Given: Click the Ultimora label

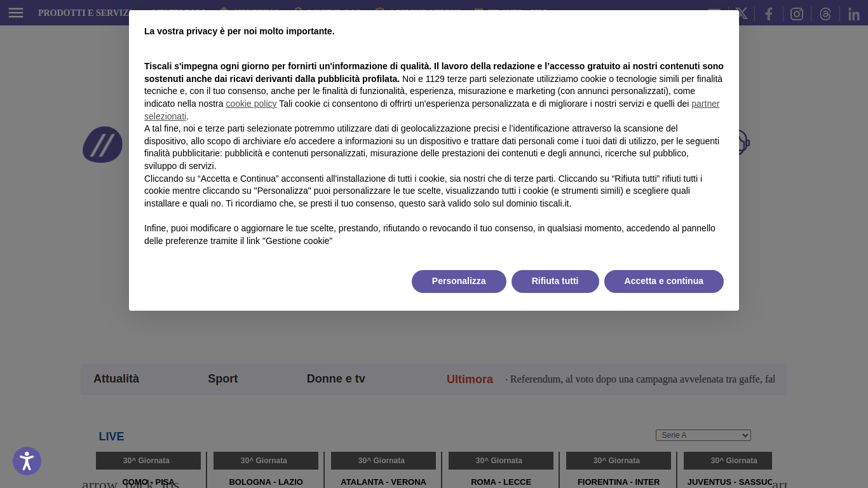Looking at the screenshot, I should click(470, 379).
